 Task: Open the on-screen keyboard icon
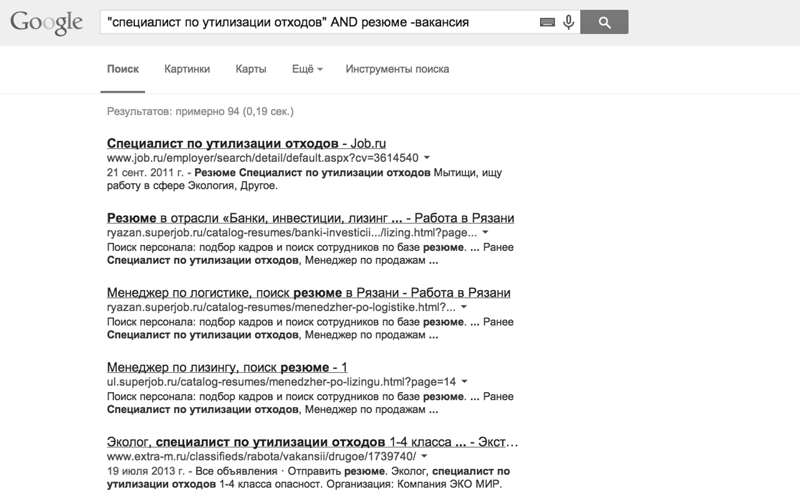click(547, 21)
